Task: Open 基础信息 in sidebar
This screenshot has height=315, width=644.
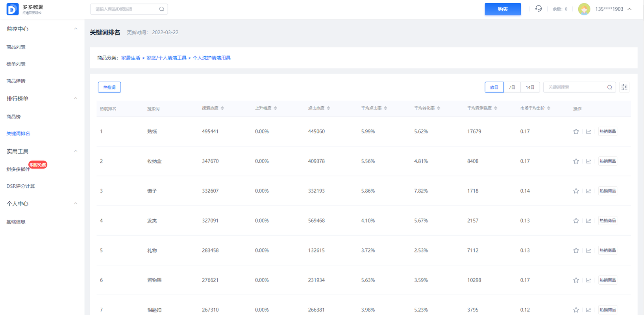Action: click(16, 222)
